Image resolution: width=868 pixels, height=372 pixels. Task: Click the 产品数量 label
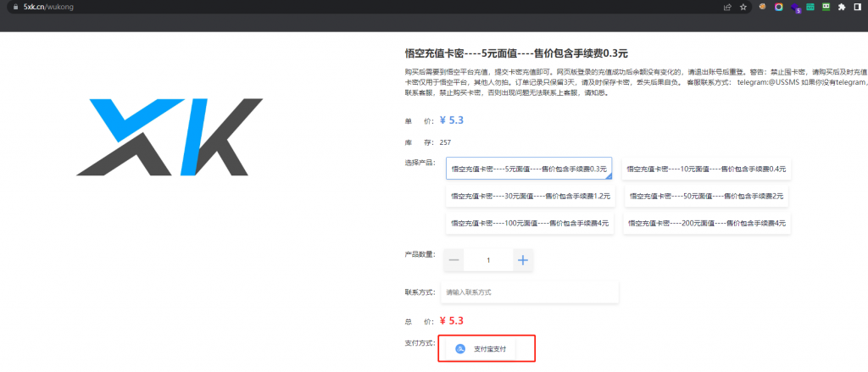420,254
